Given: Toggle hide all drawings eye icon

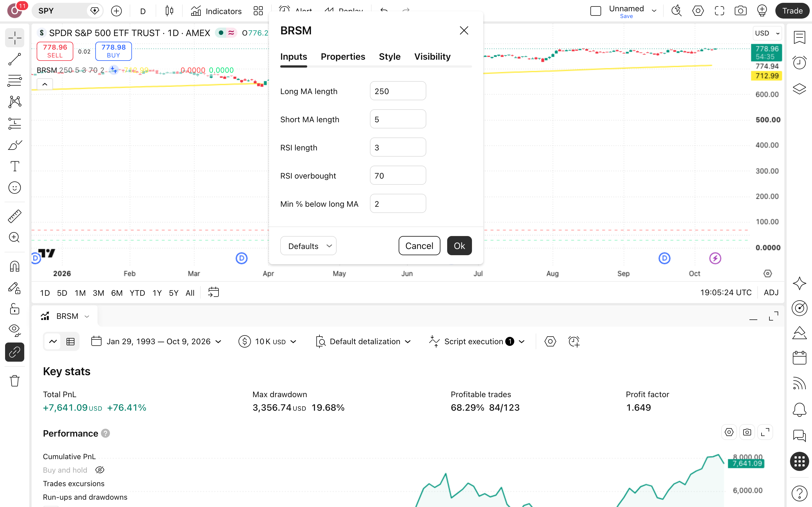Looking at the screenshot, I should 14,330.
